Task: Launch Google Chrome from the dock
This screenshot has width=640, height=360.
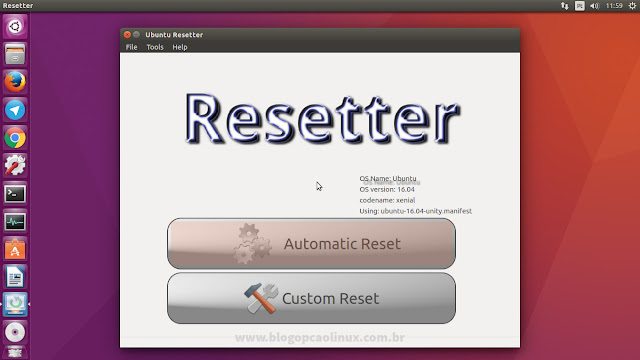Action: pyautogui.click(x=15, y=138)
